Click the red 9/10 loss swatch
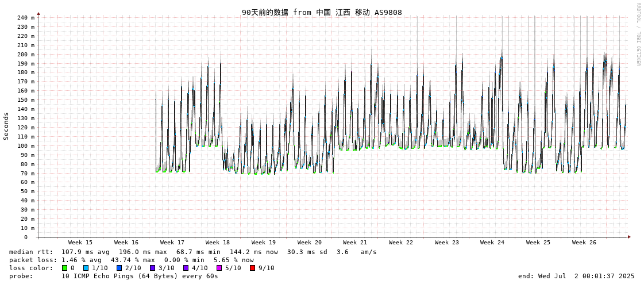This screenshot has width=644, height=284. [253, 268]
